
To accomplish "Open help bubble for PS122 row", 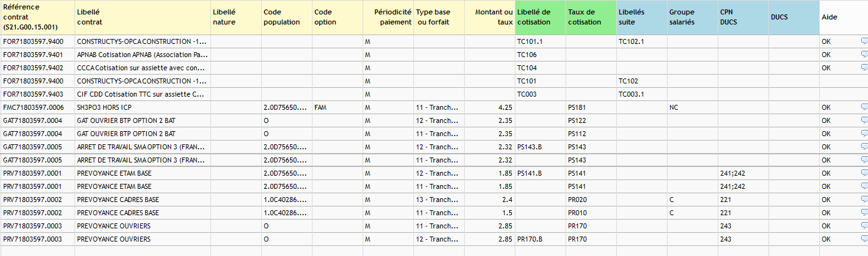I will click(864, 120).
